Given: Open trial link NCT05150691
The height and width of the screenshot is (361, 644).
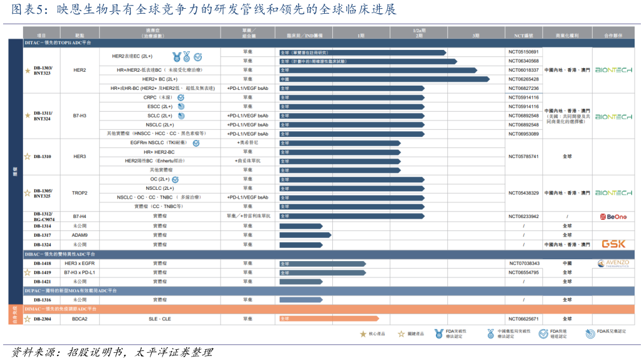Looking at the screenshot, I should (x=522, y=52).
